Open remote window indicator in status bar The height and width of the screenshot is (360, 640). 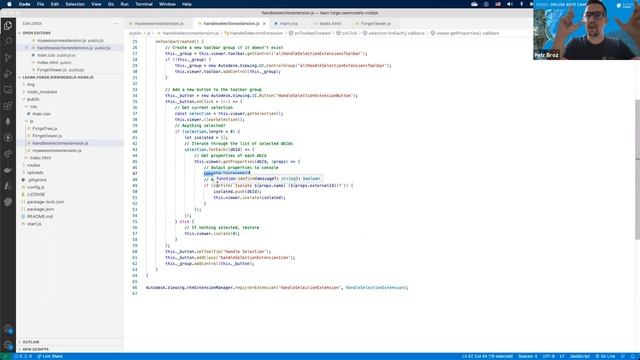point(5,356)
